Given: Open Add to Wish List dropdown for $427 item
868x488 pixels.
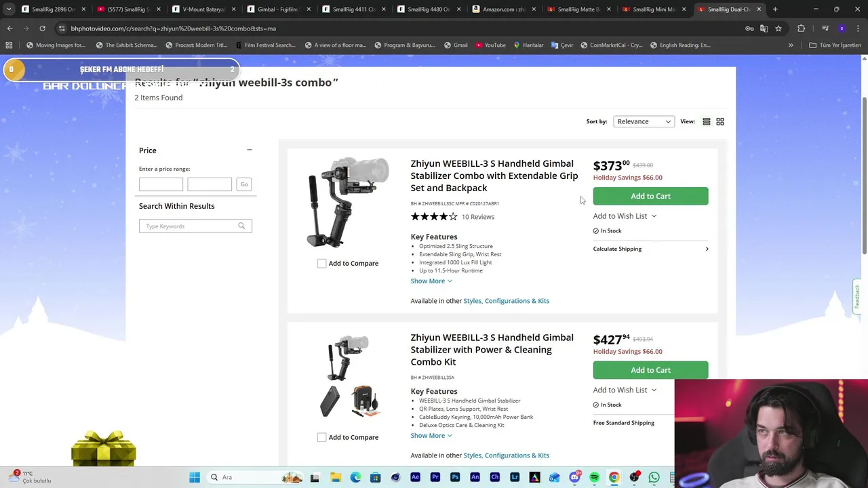Looking at the screenshot, I should pos(625,390).
